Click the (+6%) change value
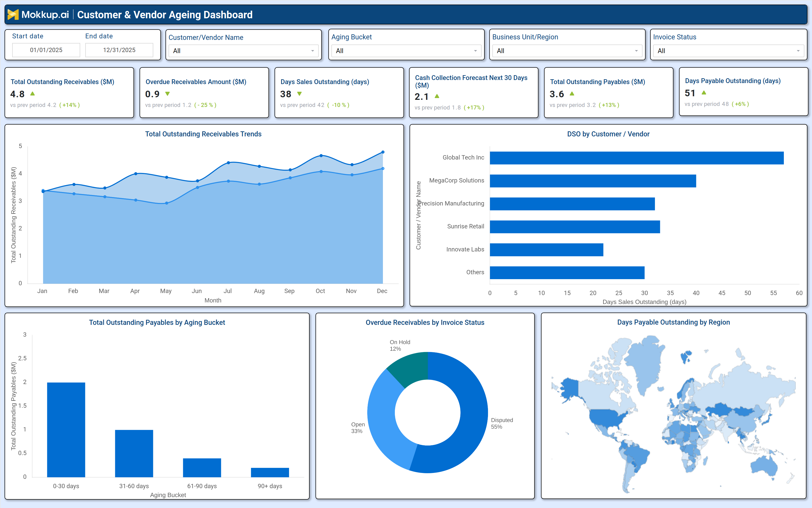The image size is (812, 508). (740, 104)
